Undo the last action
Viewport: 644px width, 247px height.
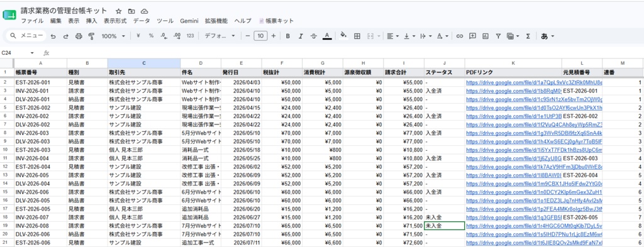[x=53, y=36]
